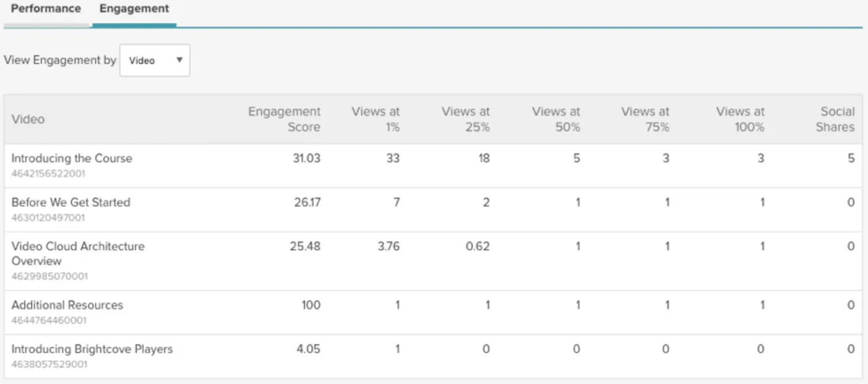Click engagement score 25.48
The height and width of the screenshot is (384, 868).
[x=305, y=246]
